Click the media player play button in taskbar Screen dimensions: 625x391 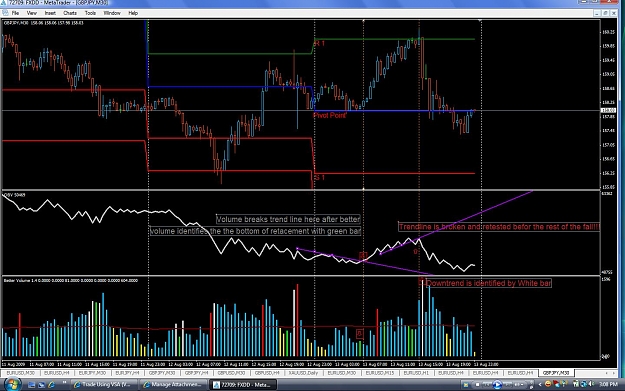pyautogui.click(x=497, y=385)
